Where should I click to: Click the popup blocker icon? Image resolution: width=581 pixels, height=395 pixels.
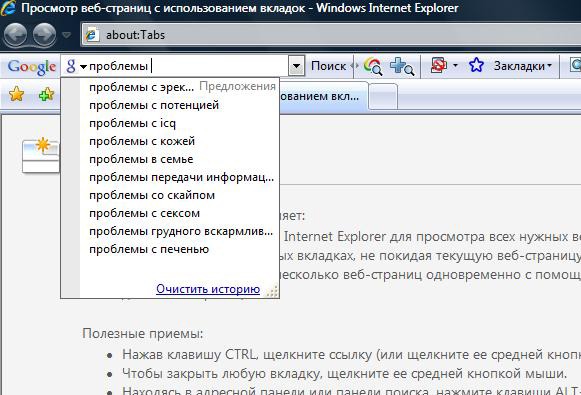point(439,66)
